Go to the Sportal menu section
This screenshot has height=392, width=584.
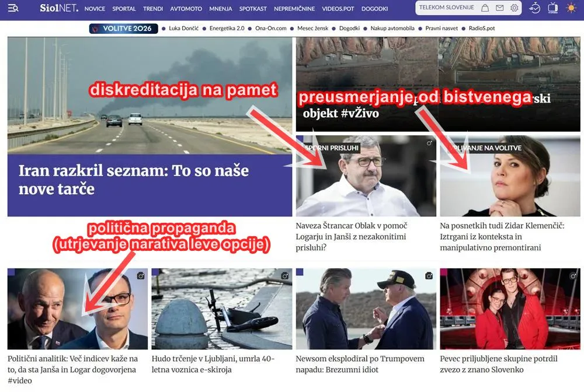[124, 9]
